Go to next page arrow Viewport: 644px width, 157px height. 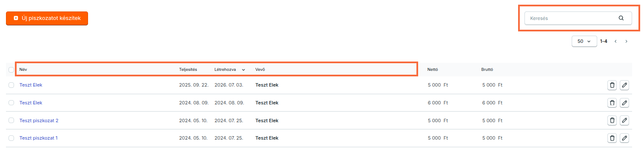pos(626,41)
